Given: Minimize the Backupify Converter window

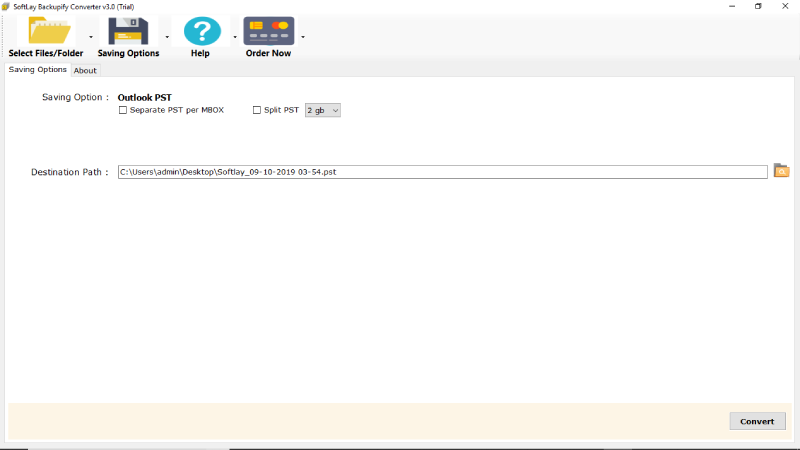Looking at the screenshot, I should pyautogui.click(x=732, y=7).
